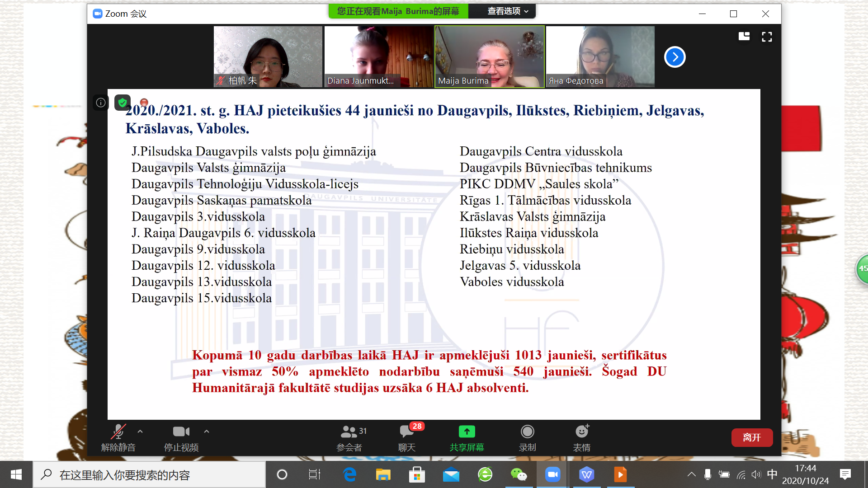Toggle the Chinese input method indicator in the tray
This screenshot has width=868, height=488.
tap(772, 474)
